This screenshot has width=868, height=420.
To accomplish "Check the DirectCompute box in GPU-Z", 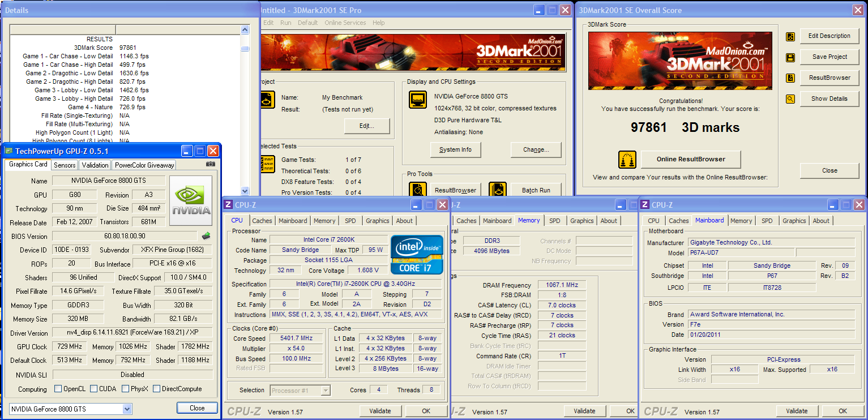I will click(x=156, y=389).
